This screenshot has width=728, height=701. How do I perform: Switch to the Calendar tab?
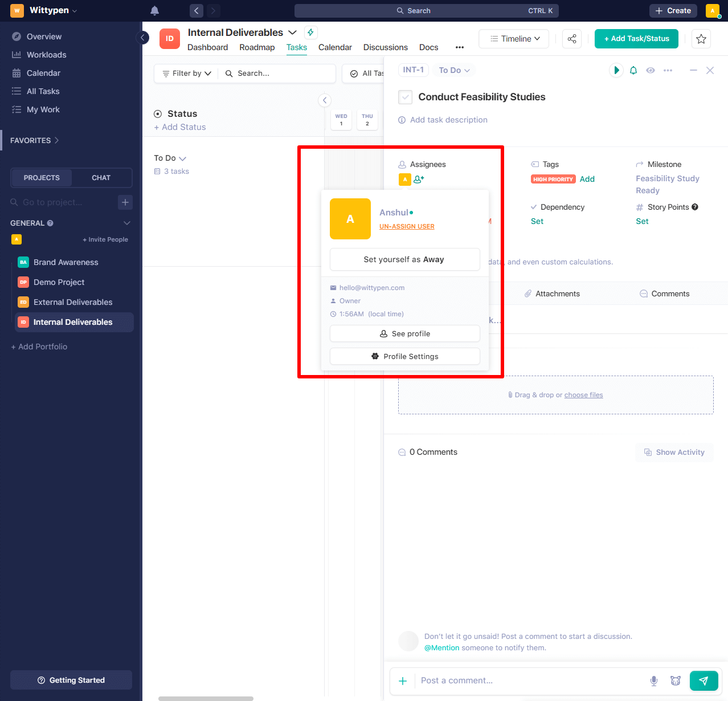335,47
